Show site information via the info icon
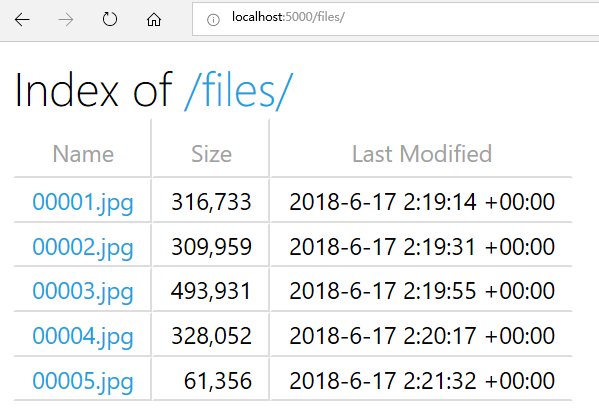The width and height of the screenshot is (599, 411). click(x=213, y=19)
